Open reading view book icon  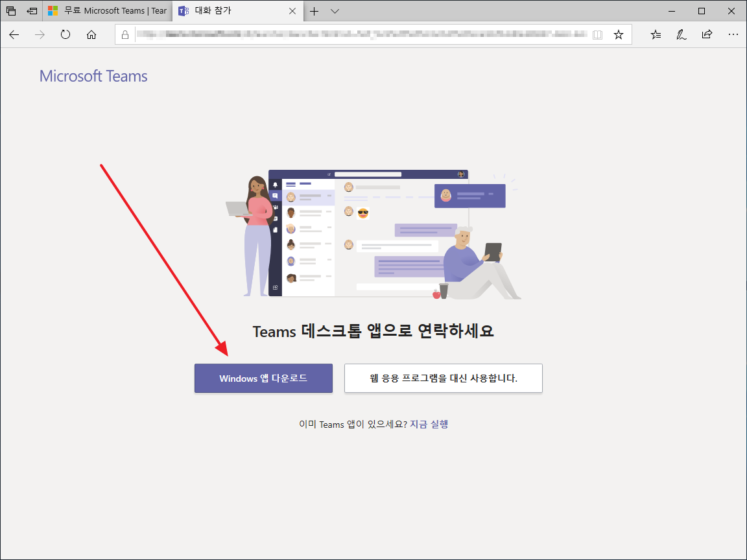[597, 35]
